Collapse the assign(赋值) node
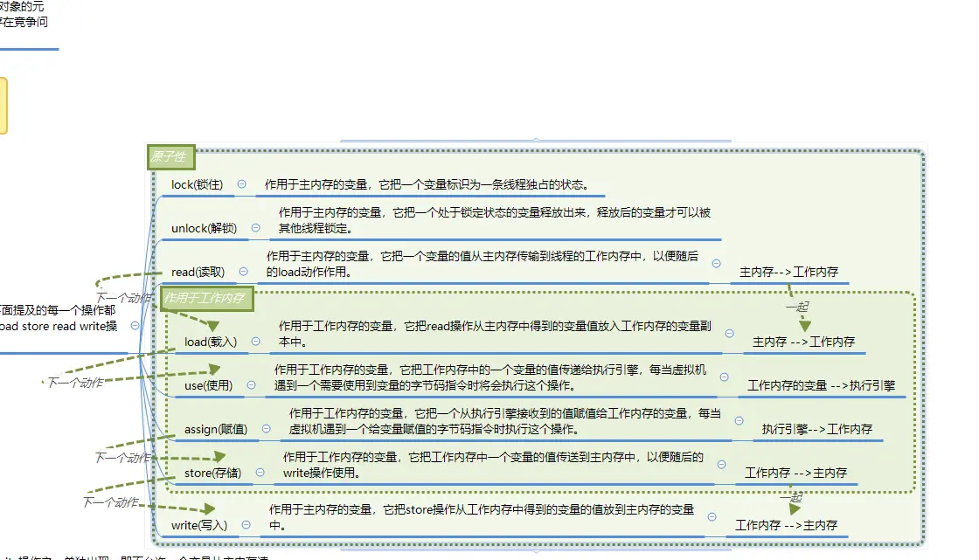Image resolution: width=979 pixels, height=560 pixels. click(x=266, y=429)
